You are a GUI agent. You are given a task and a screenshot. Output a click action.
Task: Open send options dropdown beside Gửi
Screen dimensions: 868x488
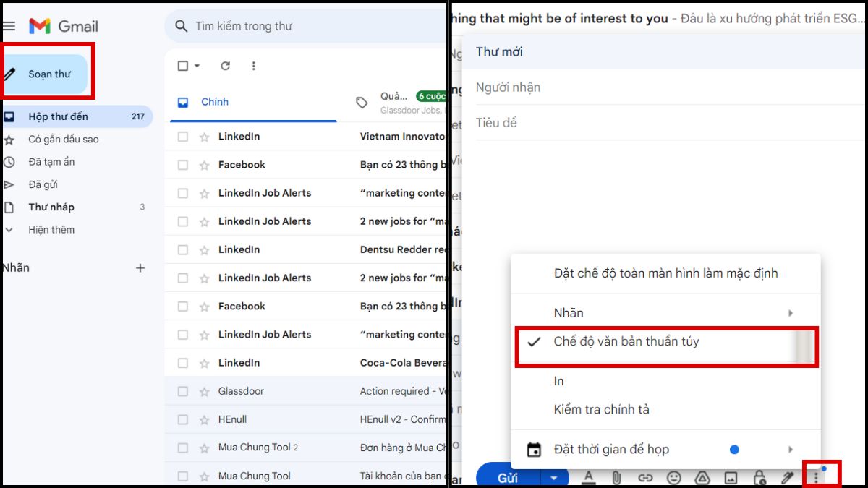555,477
